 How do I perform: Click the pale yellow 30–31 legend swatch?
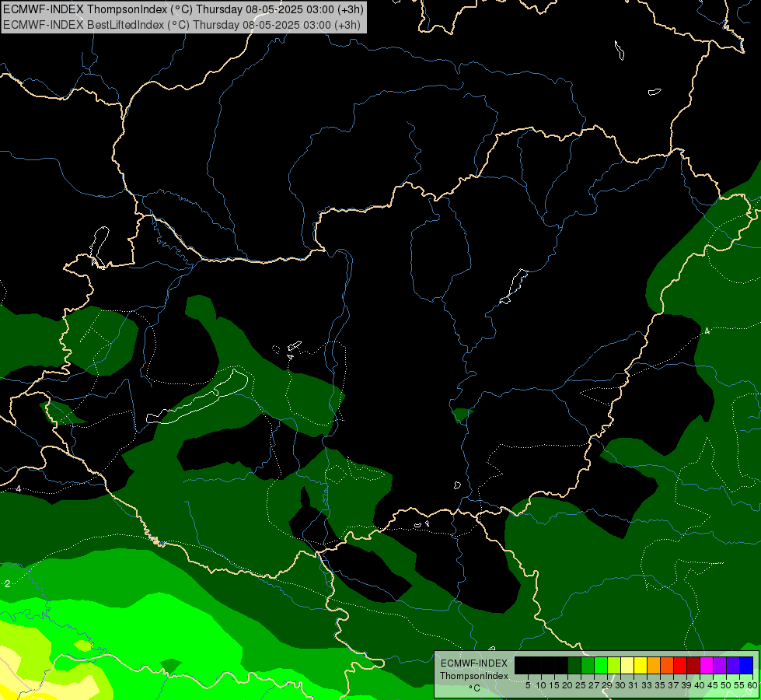pyautogui.click(x=627, y=665)
